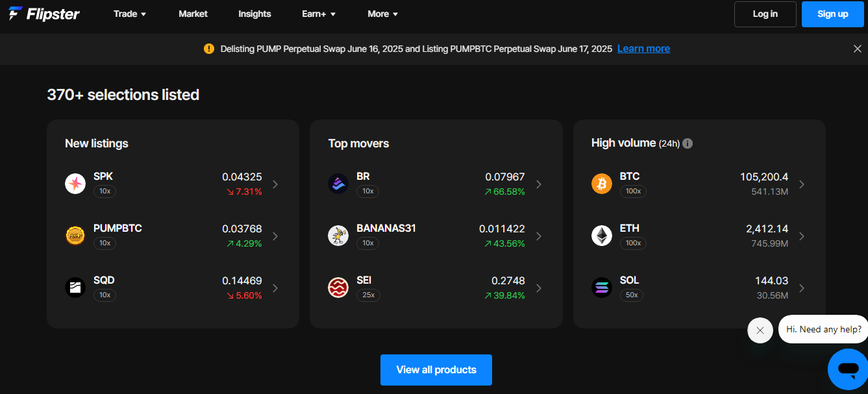Click the SPK coin icon
This screenshot has width=868, height=394.
(x=75, y=184)
